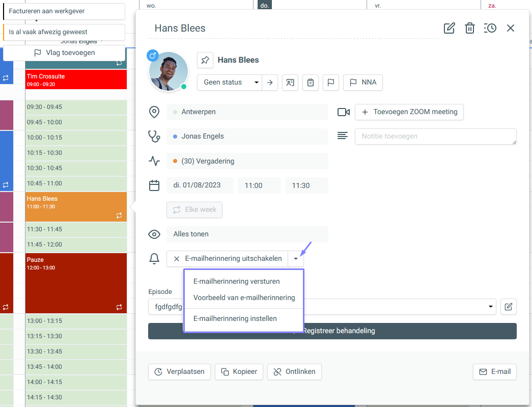
Task: Choose Voorbeeld van e-mailherinnering menu item
Action: pyautogui.click(x=244, y=297)
